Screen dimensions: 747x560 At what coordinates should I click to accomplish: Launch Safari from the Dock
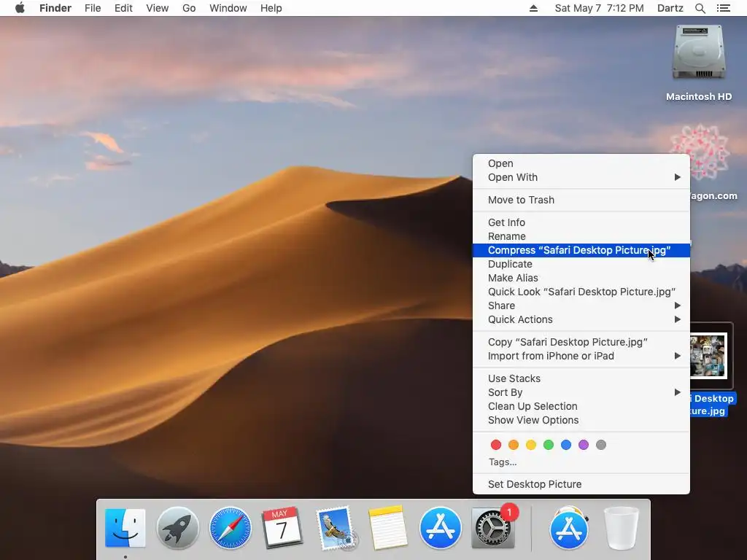pos(230,528)
